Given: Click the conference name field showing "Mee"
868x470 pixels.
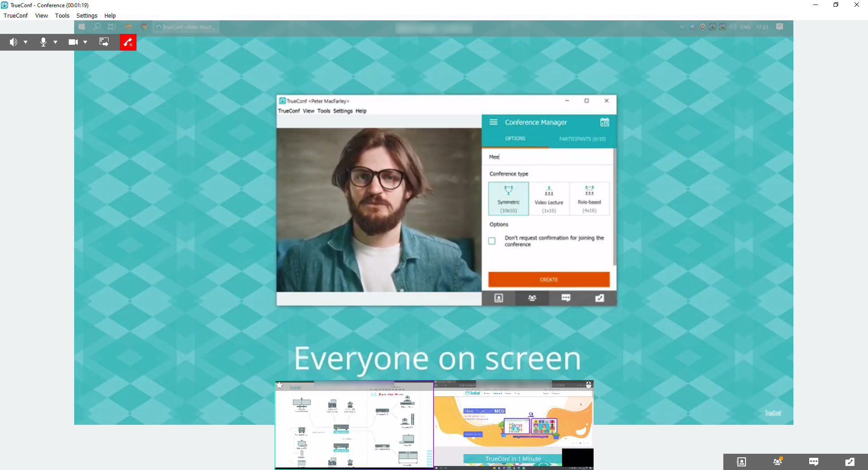Looking at the screenshot, I should coord(548,157).
